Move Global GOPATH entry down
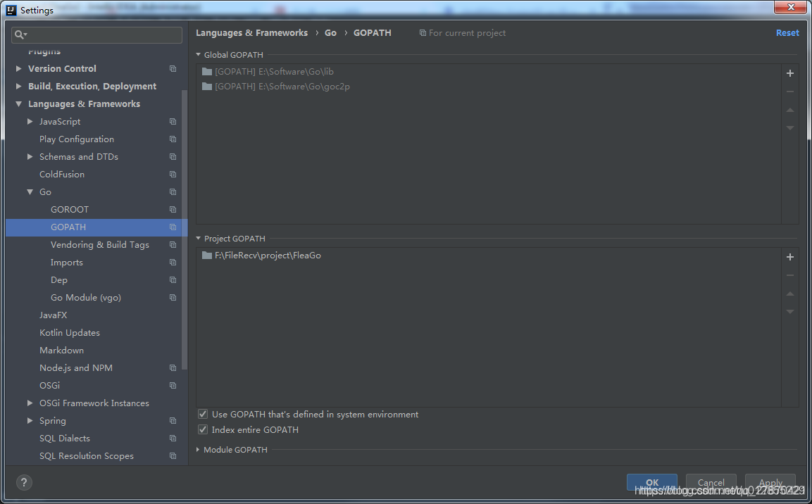The width and height of the screenshot is (812, 504). coord(789,128)
